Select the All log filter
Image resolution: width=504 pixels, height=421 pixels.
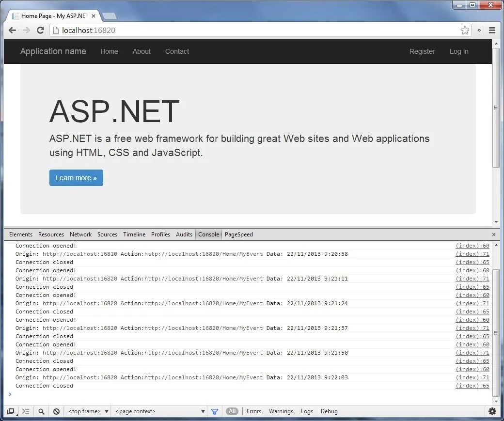pos(232,411)
